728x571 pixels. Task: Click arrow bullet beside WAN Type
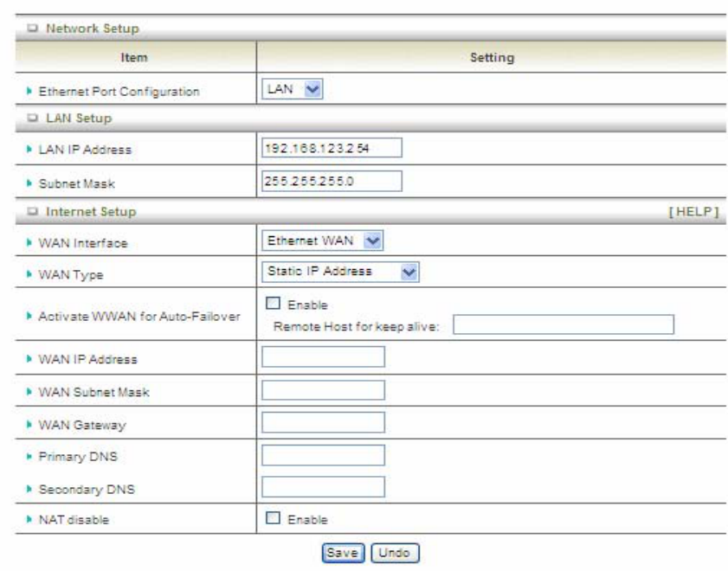click(29, 274)
